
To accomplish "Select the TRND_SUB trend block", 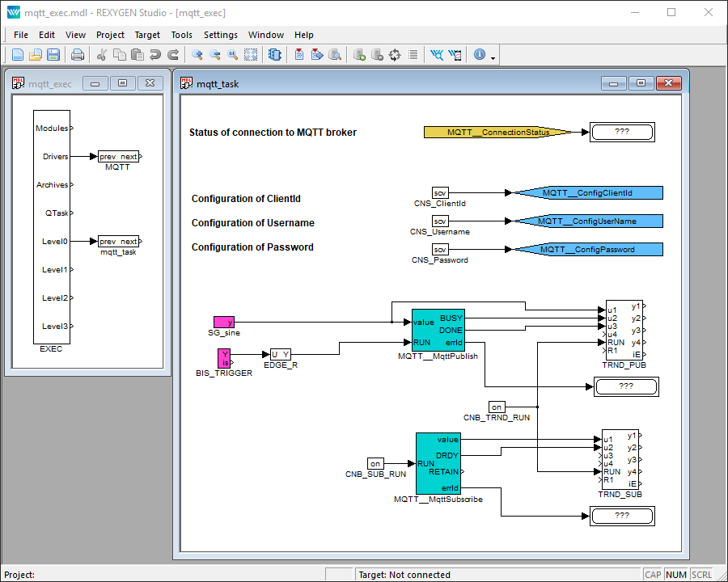I will pos(620,459).
